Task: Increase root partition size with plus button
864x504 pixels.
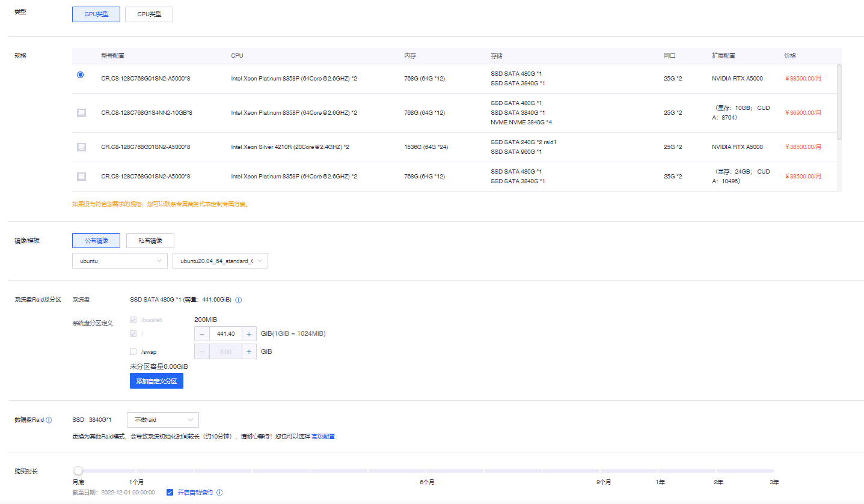Action: tap(249, 333)
